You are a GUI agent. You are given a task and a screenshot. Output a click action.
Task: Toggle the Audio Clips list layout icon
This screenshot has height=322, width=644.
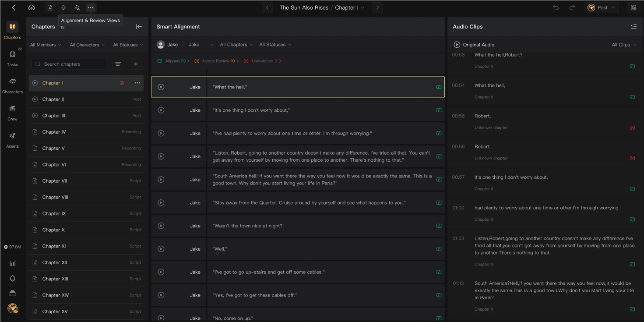tap(633, 27)
